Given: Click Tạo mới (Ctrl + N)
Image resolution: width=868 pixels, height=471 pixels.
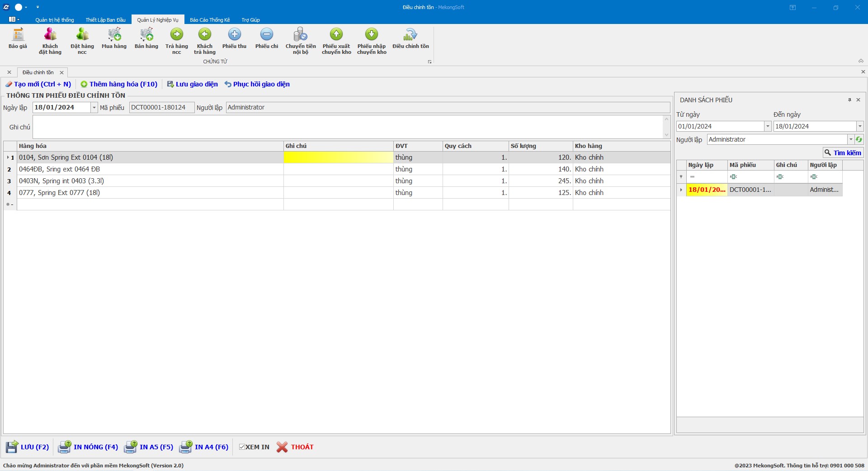Looking at the screenshot, I should point(38,84).
